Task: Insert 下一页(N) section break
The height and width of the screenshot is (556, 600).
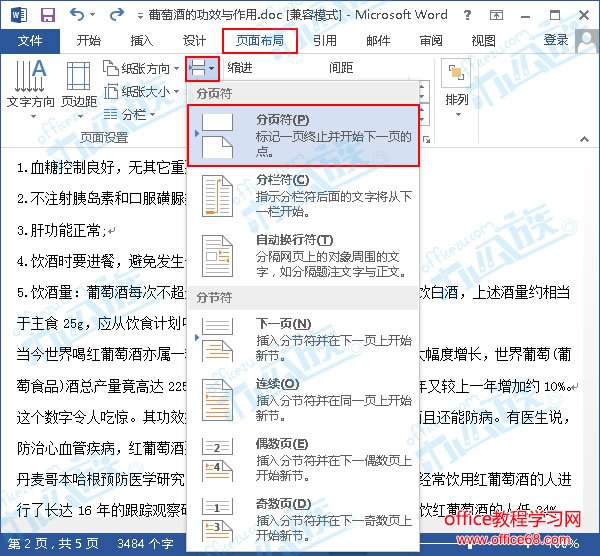Action: pyautogui.click(x=304, y=339)
